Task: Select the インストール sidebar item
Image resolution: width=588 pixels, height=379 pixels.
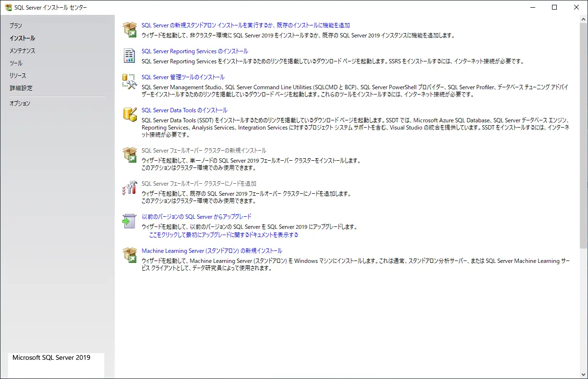Action: (x=22, y=38)
